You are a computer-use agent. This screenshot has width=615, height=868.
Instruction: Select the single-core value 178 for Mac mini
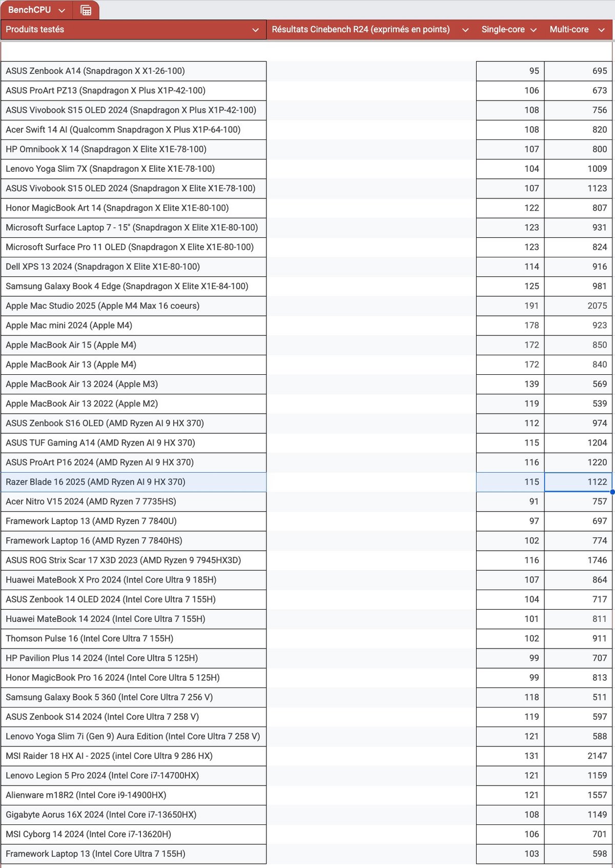[x=510, y=326]
